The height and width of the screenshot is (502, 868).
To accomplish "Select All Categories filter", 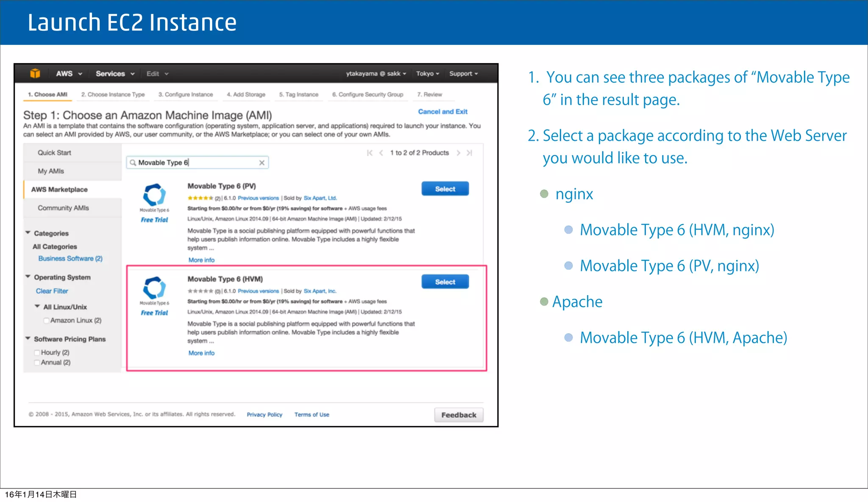I will 55,246.
